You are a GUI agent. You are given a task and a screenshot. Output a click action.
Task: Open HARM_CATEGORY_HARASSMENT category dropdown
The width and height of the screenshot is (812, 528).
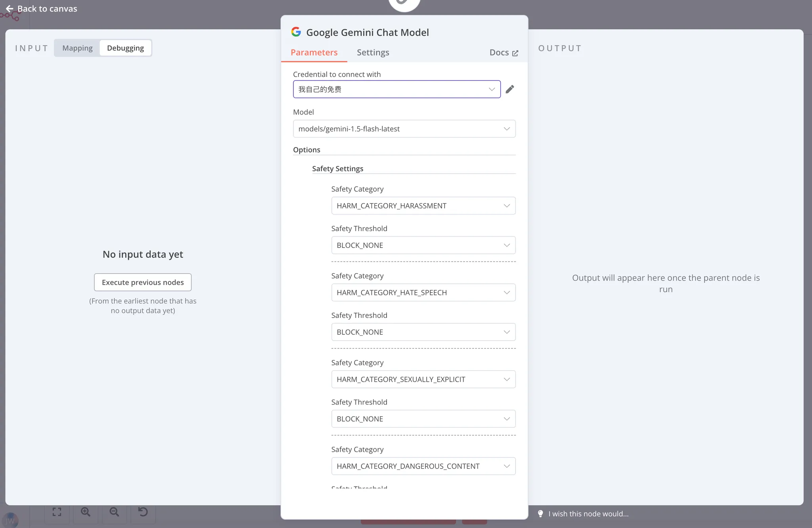423,206
